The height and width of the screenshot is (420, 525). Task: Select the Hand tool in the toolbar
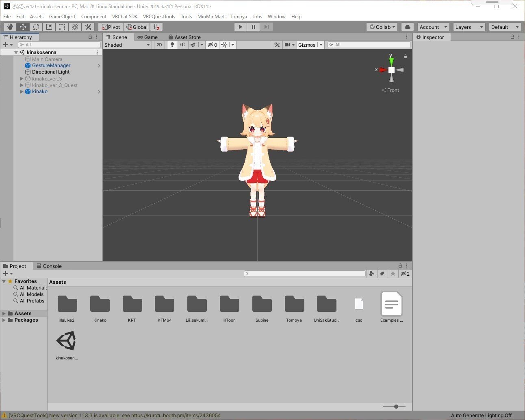point(10,27)
